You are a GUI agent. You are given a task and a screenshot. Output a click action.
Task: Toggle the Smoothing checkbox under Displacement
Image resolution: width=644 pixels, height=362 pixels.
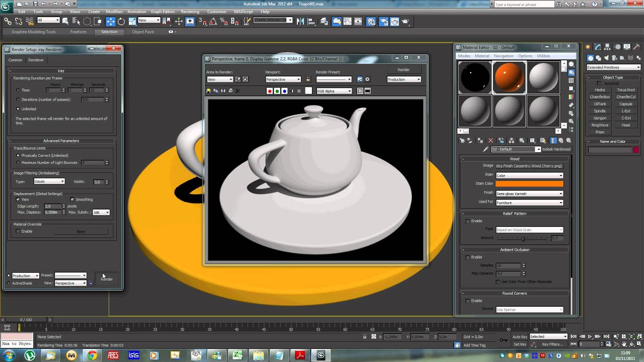[x=72, y=200]
